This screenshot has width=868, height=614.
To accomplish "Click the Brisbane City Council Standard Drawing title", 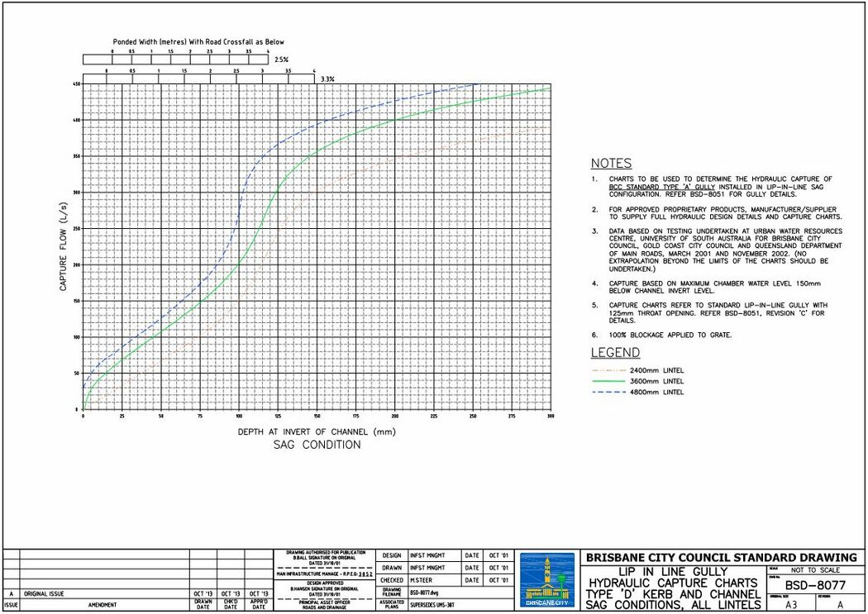I will pyautogui.click(x=721, y=557).
